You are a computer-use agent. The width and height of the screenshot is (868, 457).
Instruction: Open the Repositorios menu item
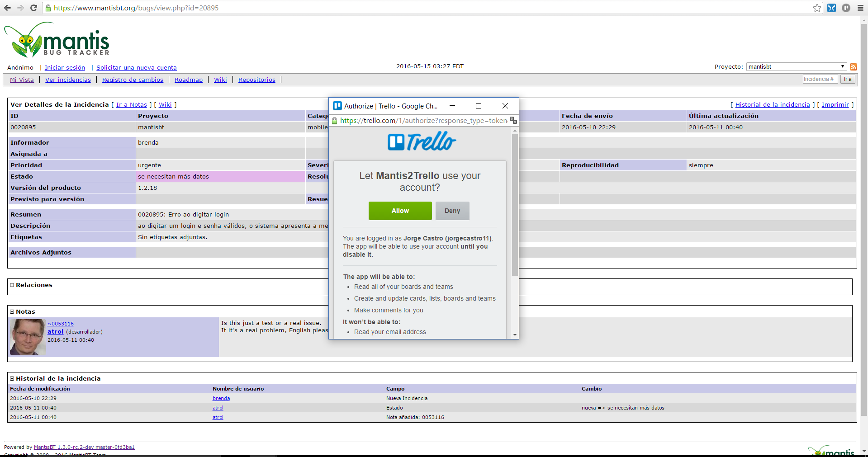click(x=257, y=80)
